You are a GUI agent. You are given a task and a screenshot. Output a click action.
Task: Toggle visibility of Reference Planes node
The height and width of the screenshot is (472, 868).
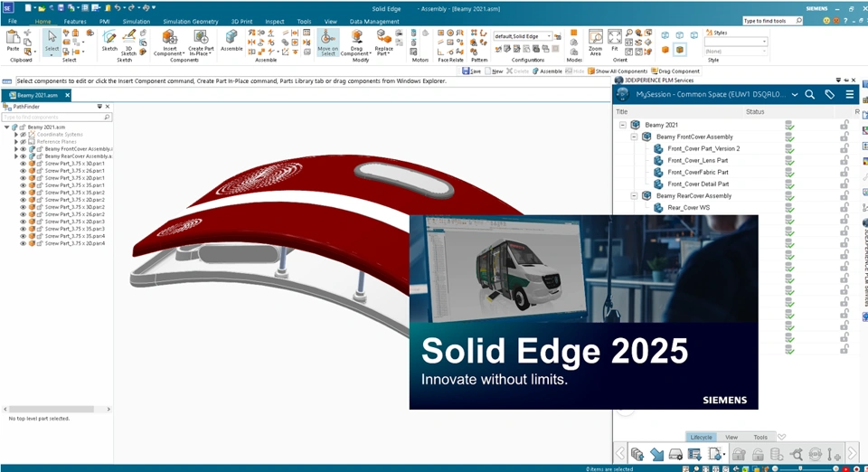point(23,142)
